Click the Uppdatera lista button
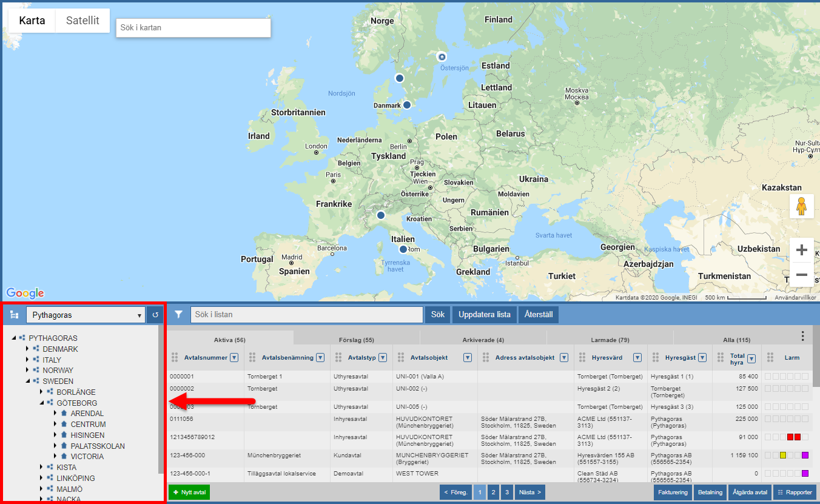Viewport: 820px width, 504px height. (484, 315)
